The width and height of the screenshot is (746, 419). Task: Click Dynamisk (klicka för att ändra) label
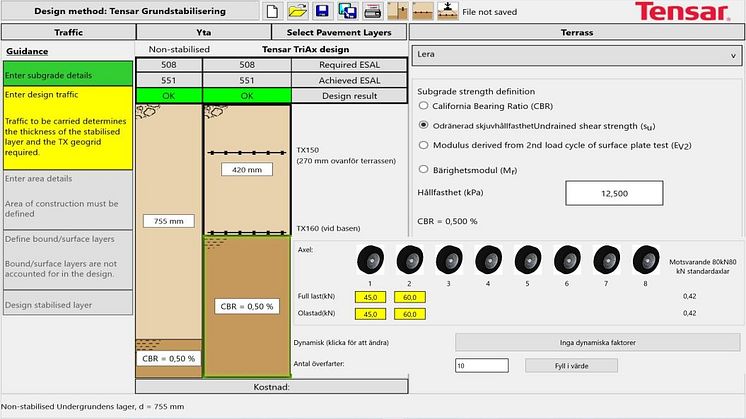(x=341, y=342)
